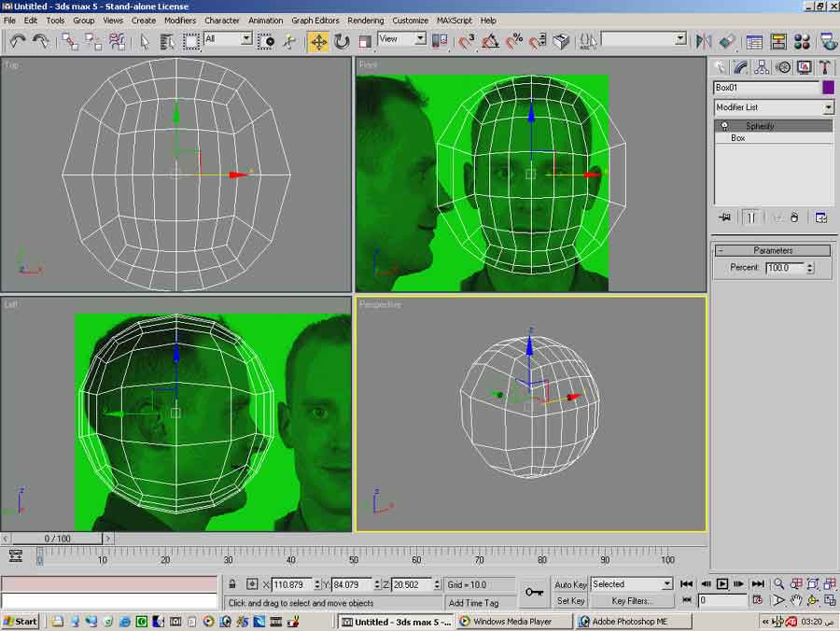Image resolution: width=840 pixels, height=631 pixels.
Task: Click the time slider '0 / 100' thumb
Action: [x=57, y=539]
